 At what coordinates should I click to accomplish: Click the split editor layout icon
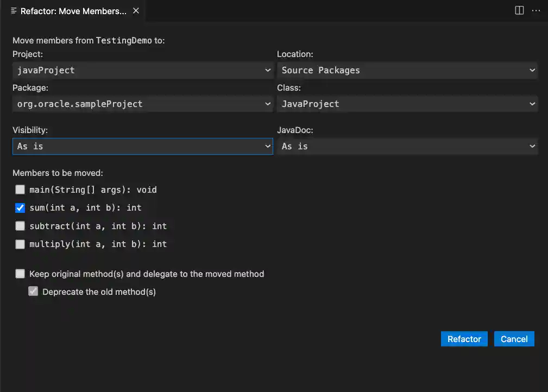[519, 10]
